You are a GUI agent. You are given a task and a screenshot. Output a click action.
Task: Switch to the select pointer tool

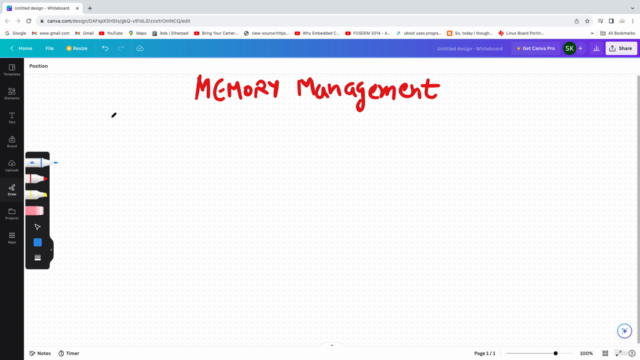[38, 227]
